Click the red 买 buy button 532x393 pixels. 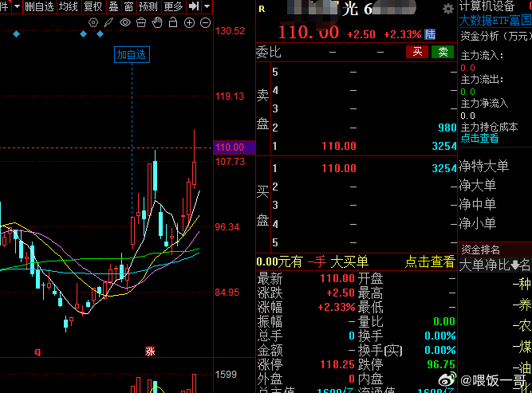pyautogui.click(x=417, y=52)
